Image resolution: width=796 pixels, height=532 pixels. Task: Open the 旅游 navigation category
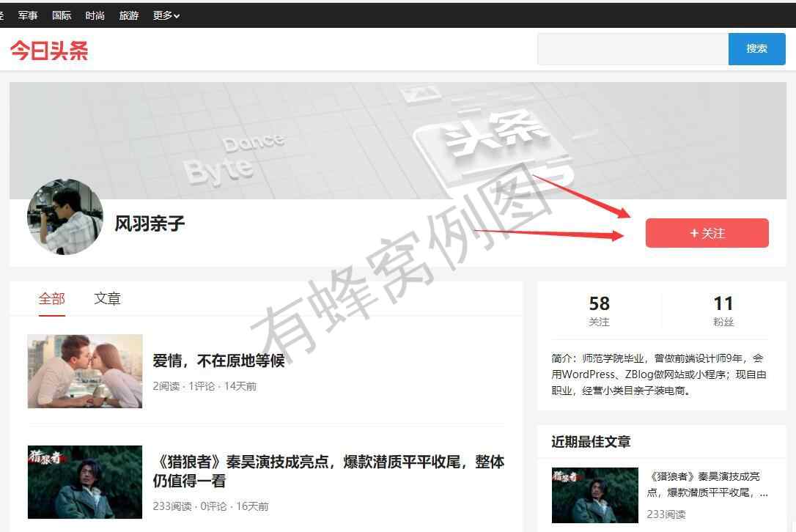pos(129,15)
